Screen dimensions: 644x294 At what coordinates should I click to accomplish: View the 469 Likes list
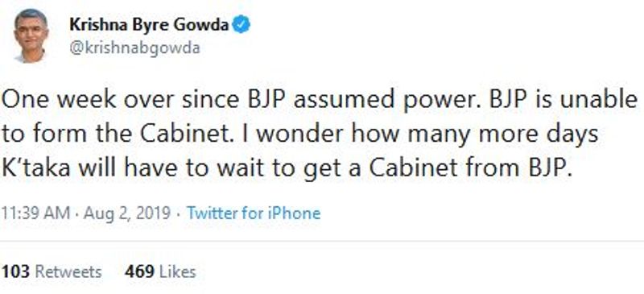pyautogui.click(x=160, y=271)
